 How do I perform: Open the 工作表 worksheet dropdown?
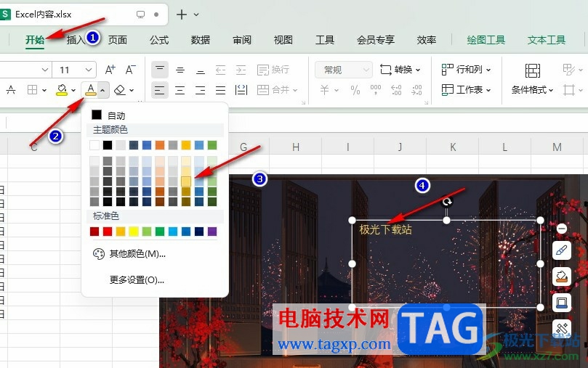[x=466, y=90]
